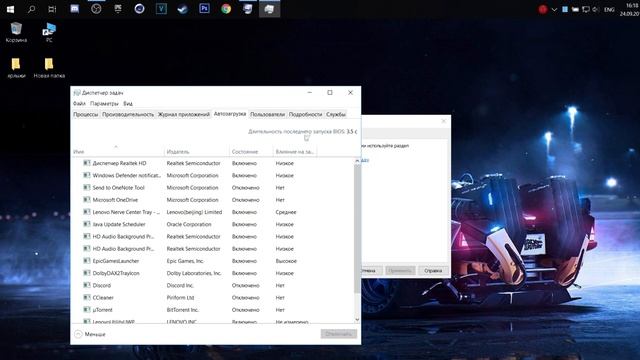Switch ENG input language indicator
Screen dimensions: 640x360
coord(609,9)
